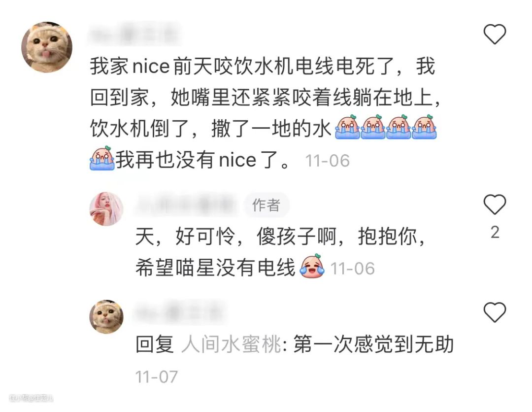532x412 pixels.
Task: Open the pink-haired author avatar
Action: (106, 209)
